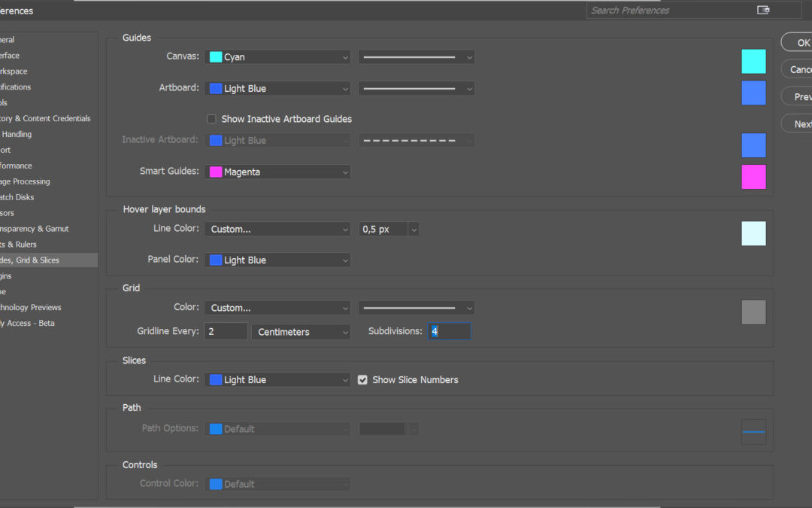
Task: Enable Show Inactive Artboard Guides checkbox
Action: 211,119
